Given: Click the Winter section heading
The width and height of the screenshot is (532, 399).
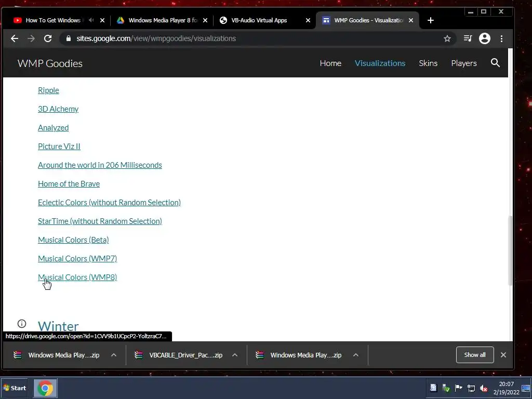Looking at the screenshot, I should (x=58, y=326).
